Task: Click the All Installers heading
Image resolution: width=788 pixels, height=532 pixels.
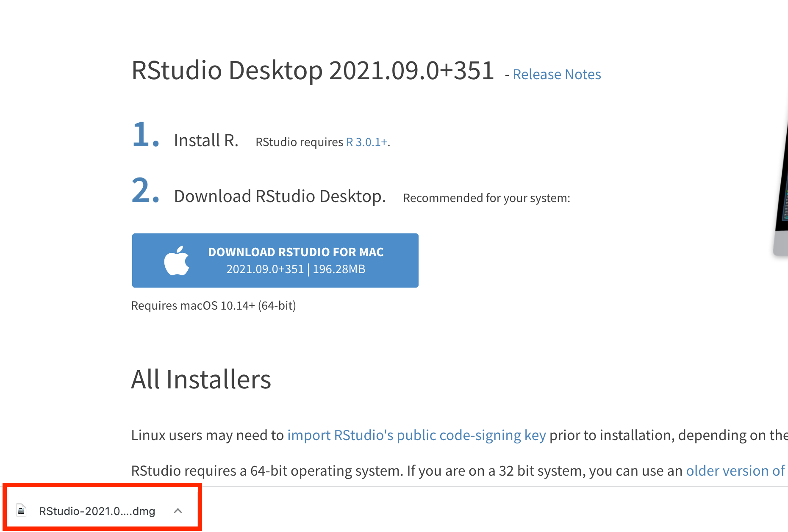Action: click(x=201, y=379)
